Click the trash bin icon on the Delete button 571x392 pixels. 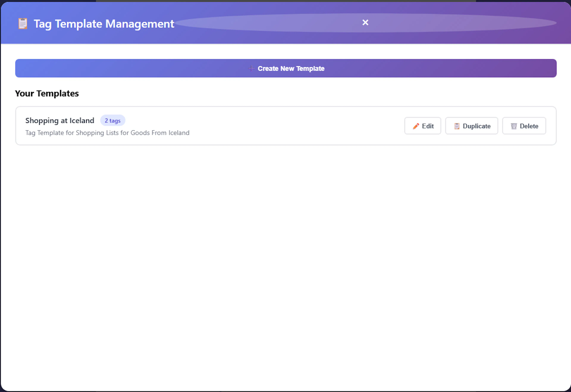point(513,126)
